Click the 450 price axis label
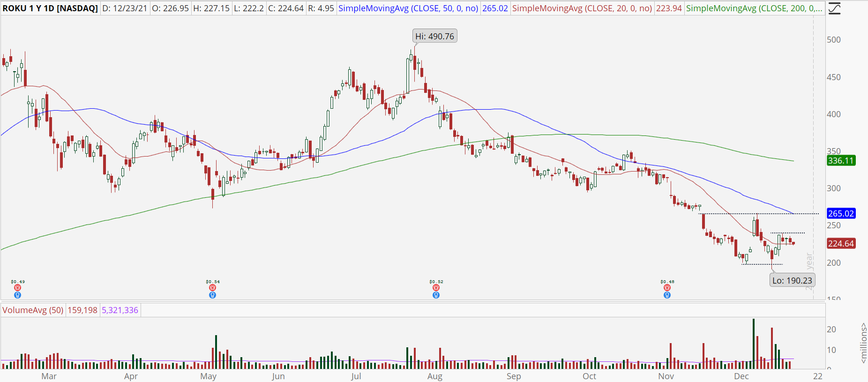 click(x=834, y=77)
